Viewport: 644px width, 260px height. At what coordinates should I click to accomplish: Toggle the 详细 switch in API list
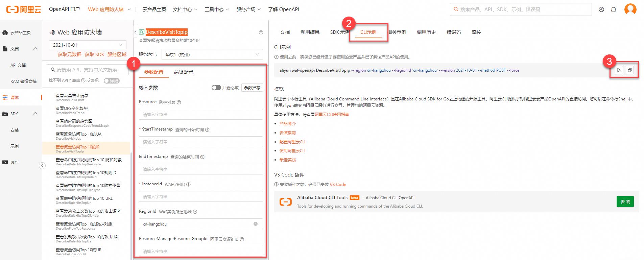pyautogui.click(x=112, y=80)
